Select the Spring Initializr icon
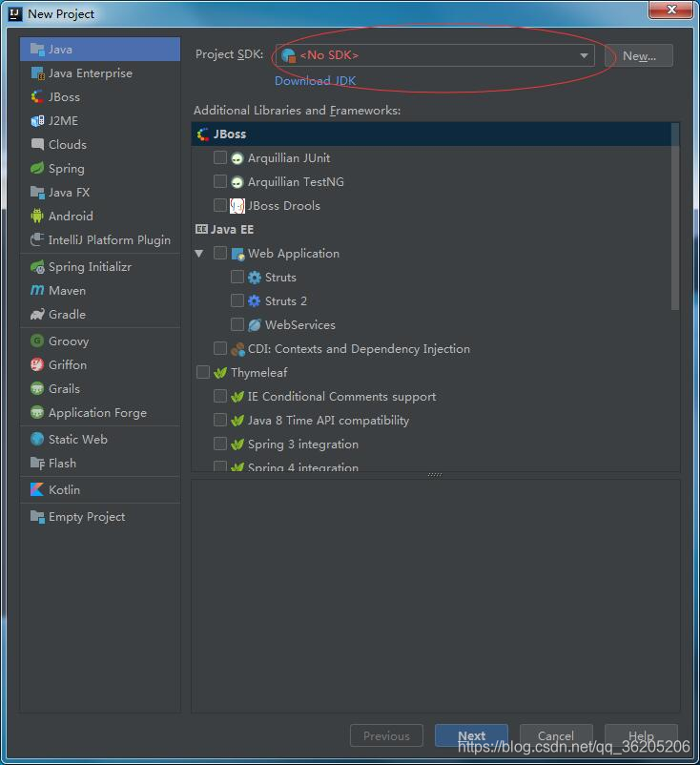 (x=37, y=267)
